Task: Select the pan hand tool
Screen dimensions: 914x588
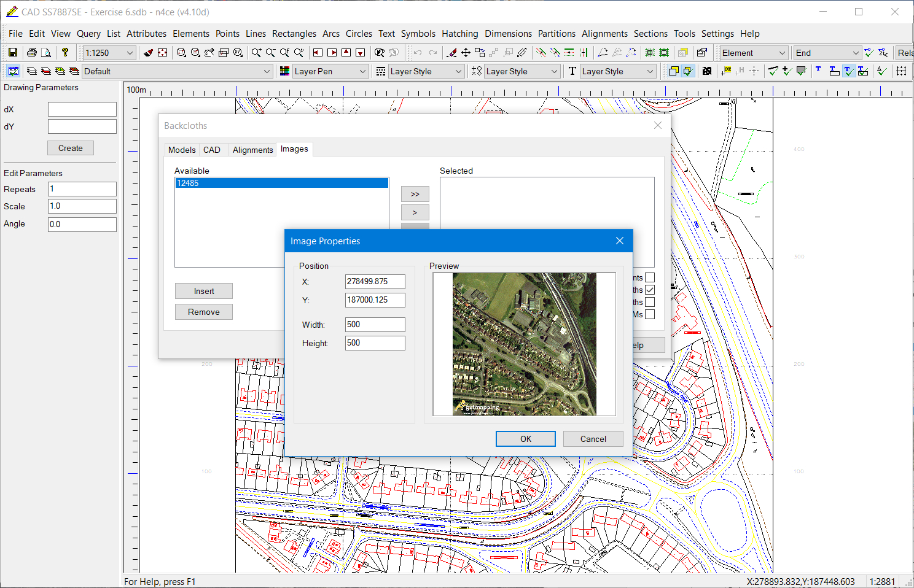Action: coord(209,53)
